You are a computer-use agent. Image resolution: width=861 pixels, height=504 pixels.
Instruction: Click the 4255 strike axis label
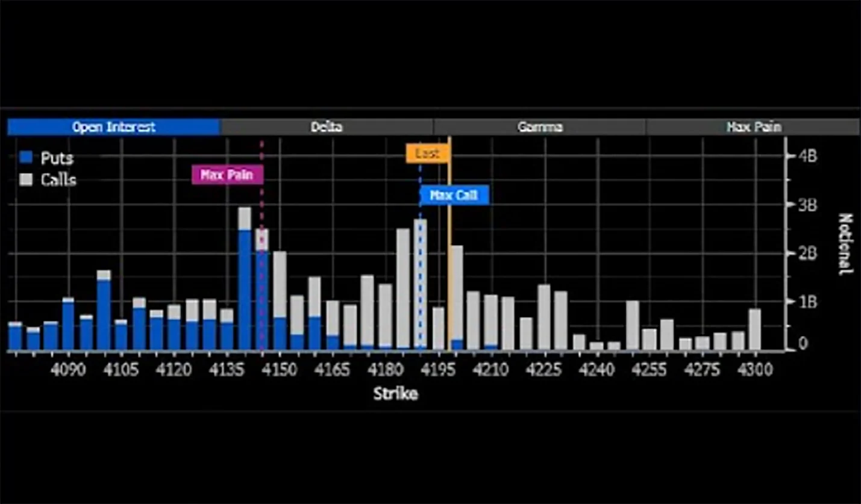coord(649,369)
